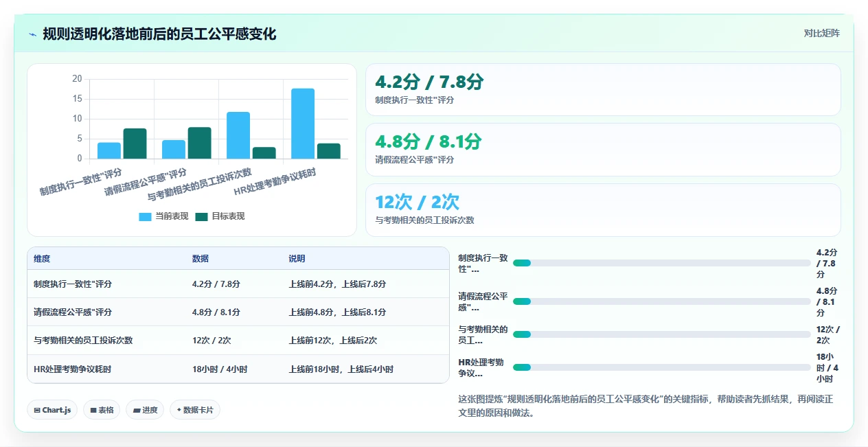This screenshot has width=868, height=447.
Task: Click the 说明 column header
Action: [297, 259]
